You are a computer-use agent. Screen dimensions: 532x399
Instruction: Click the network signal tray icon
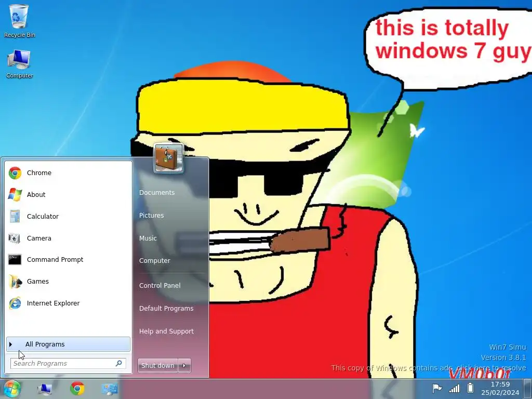(454, 388)
